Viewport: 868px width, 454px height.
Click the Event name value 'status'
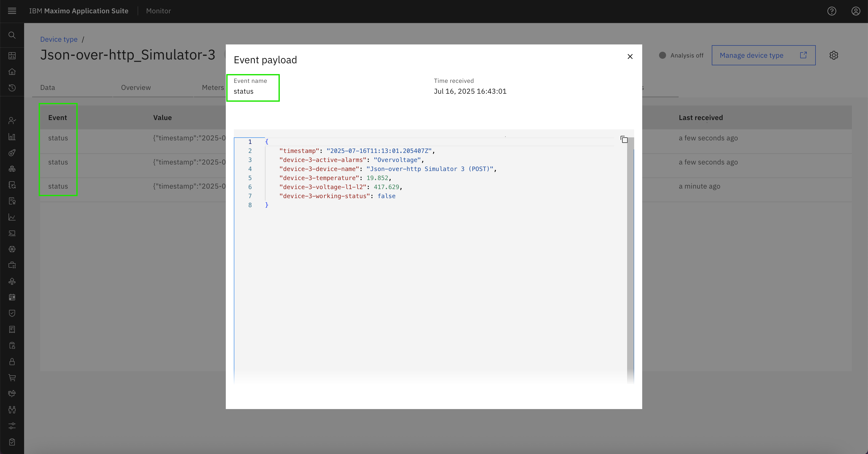tap(243, 91)
